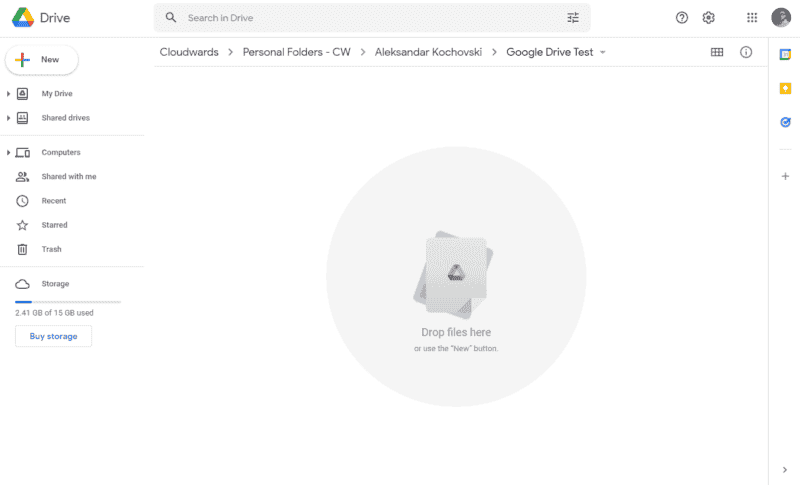Open Google Keep side panel
This screenshot has width=800, height=485.
(x=785, y=89)
